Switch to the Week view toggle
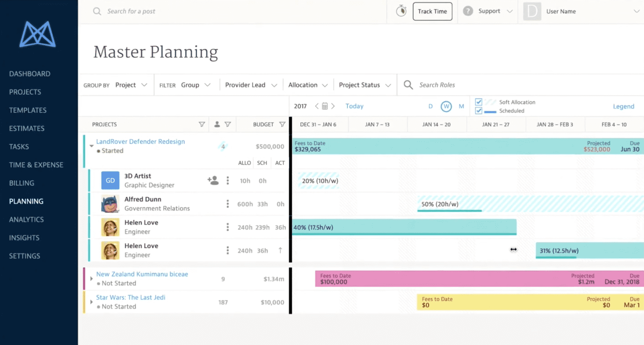 click(x=446, y=106)
